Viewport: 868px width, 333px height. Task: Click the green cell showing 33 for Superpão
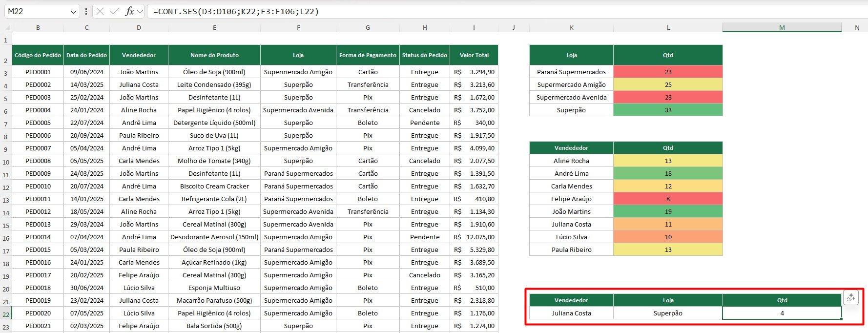668,110
